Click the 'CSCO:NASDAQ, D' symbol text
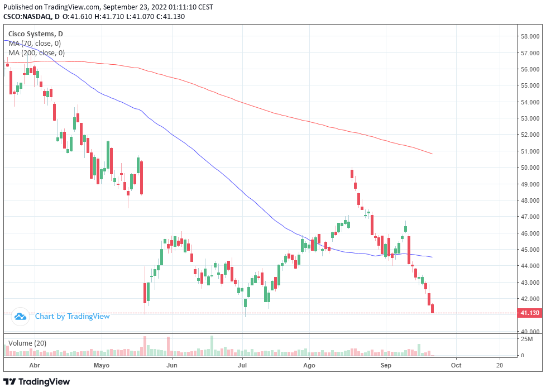Image resolution: width=546 pixels, height=392 pixels. (32, 16)
